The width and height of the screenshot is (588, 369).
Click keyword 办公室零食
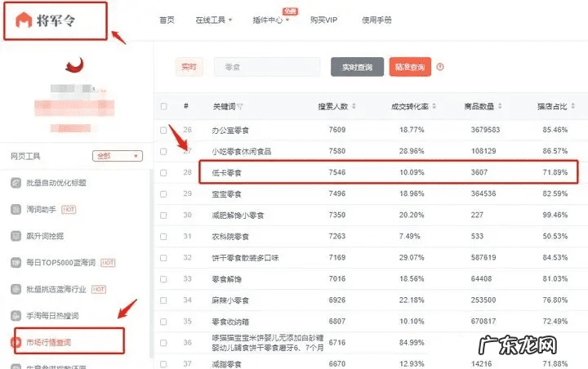click(x=230, y=130)
